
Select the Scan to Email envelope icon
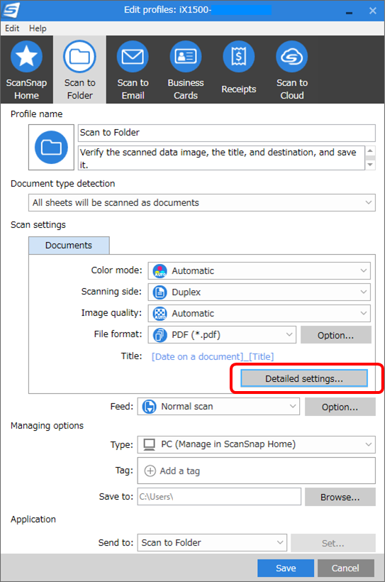pos(133,57)
